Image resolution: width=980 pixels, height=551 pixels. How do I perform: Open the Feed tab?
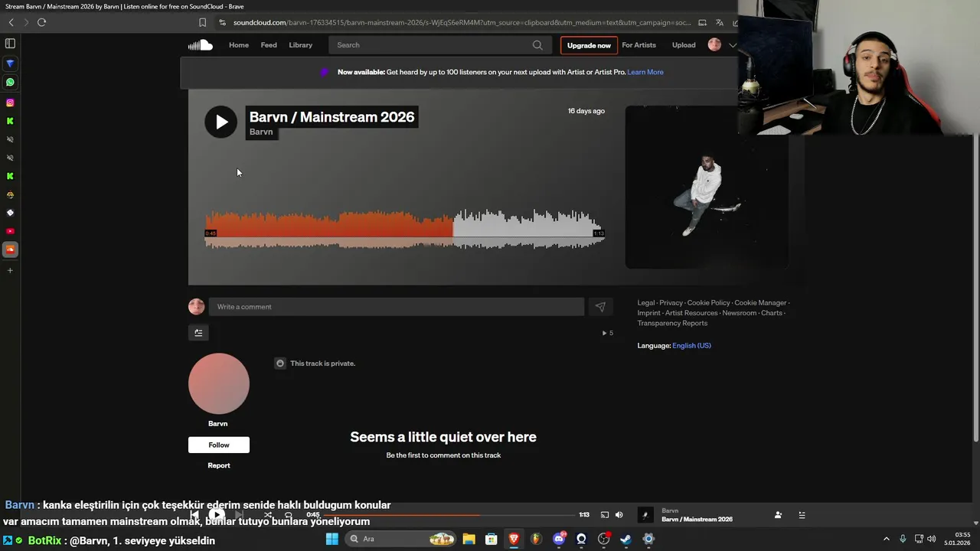click(x=269, y=45)
